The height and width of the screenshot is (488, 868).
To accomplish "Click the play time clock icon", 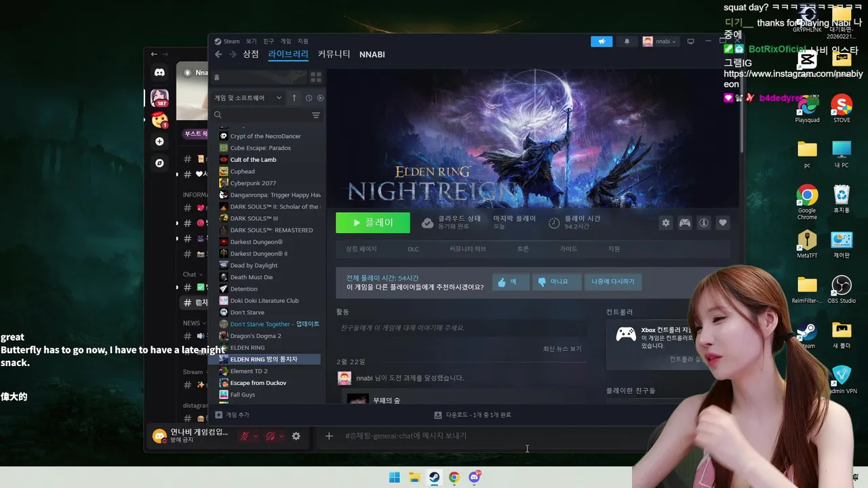I will (x=554, y=222).
